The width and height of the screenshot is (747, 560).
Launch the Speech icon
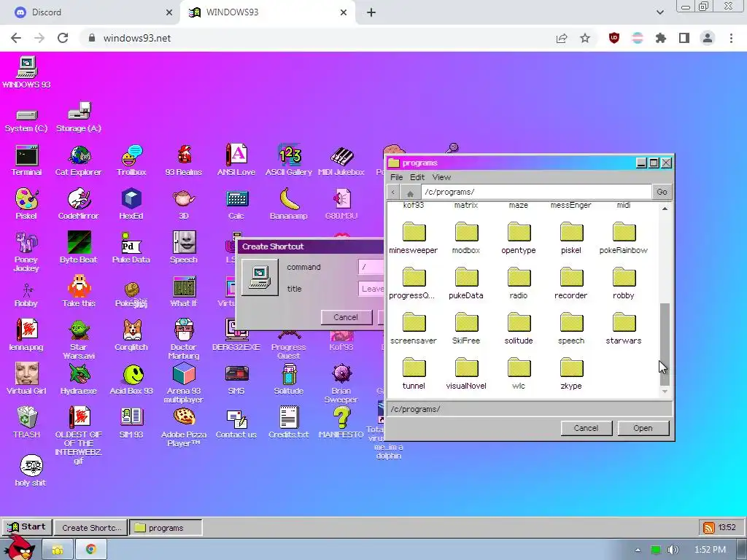[184, 247]
